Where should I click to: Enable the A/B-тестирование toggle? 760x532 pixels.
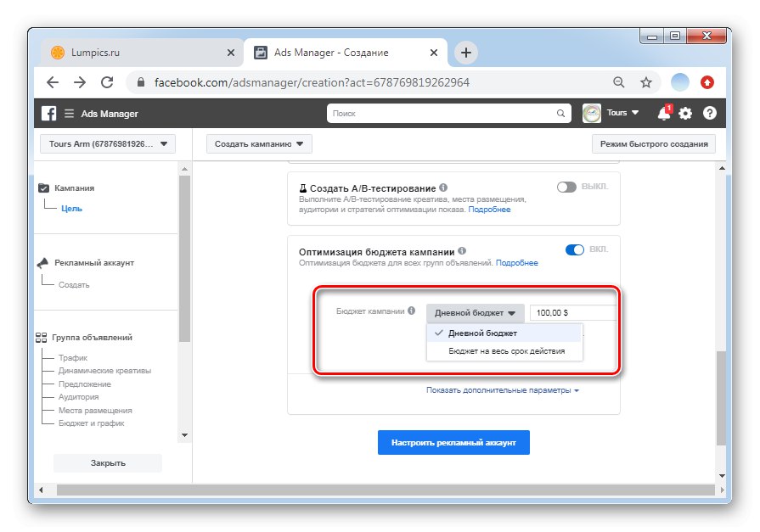[566, 187]
